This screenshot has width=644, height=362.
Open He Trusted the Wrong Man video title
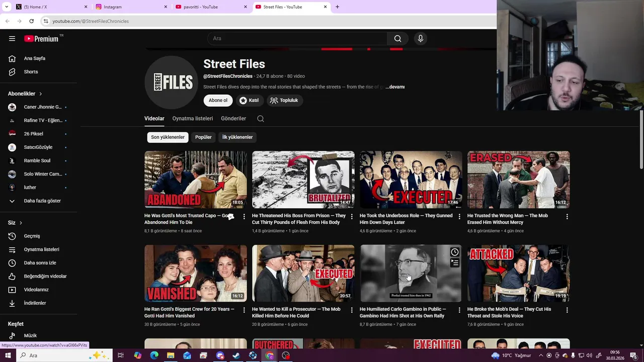(508, 219)
